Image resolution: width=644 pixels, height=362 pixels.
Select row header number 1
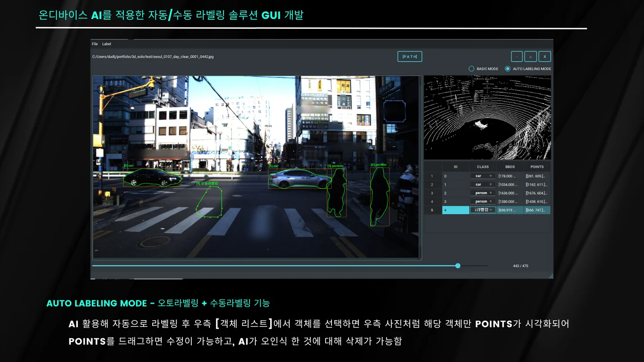point(432,176)
